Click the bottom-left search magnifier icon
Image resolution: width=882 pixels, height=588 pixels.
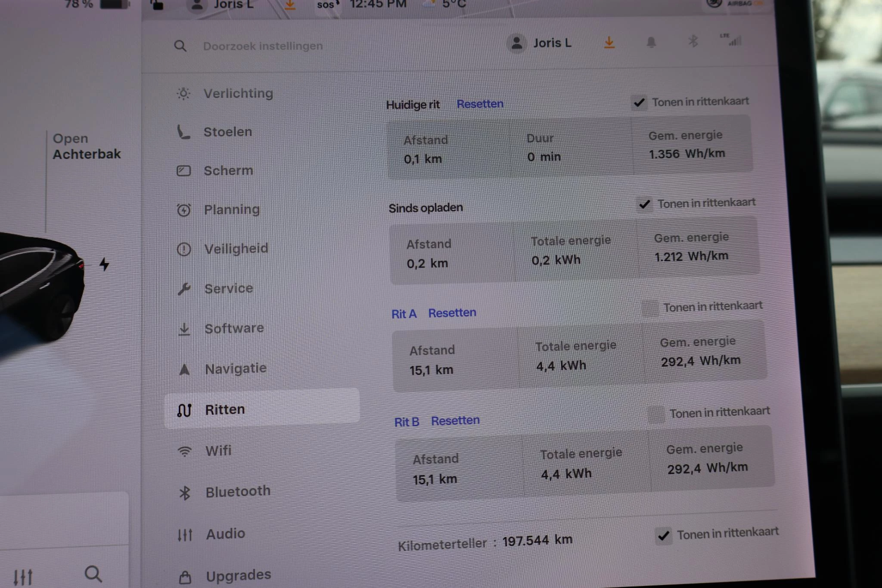[93, 574]
